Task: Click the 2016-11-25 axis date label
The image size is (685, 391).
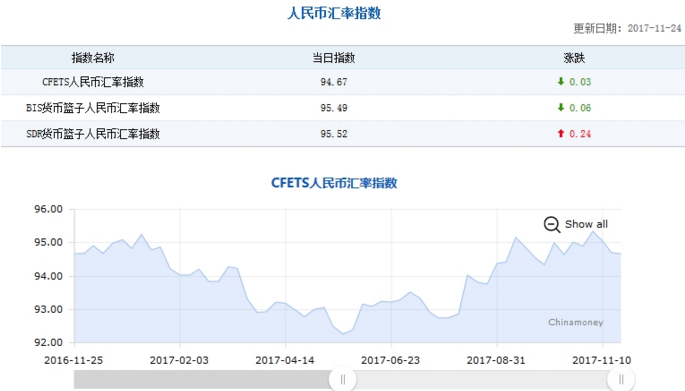Action: 73,360
